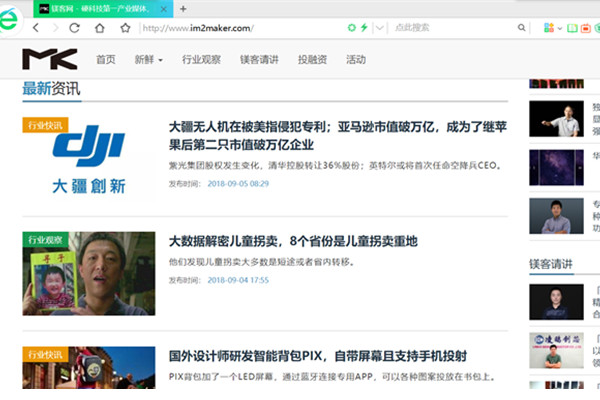Viewport: 600px width, 400px height.
Task: Click the MK site logo
Action: click(x=49, y=59)
